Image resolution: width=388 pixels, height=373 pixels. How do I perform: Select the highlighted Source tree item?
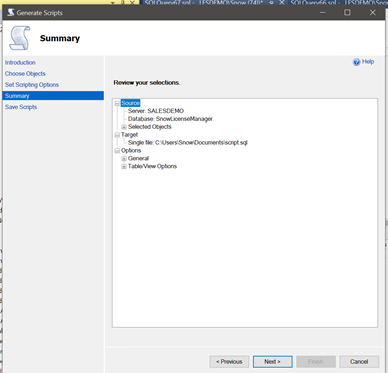tap(130, 103)
